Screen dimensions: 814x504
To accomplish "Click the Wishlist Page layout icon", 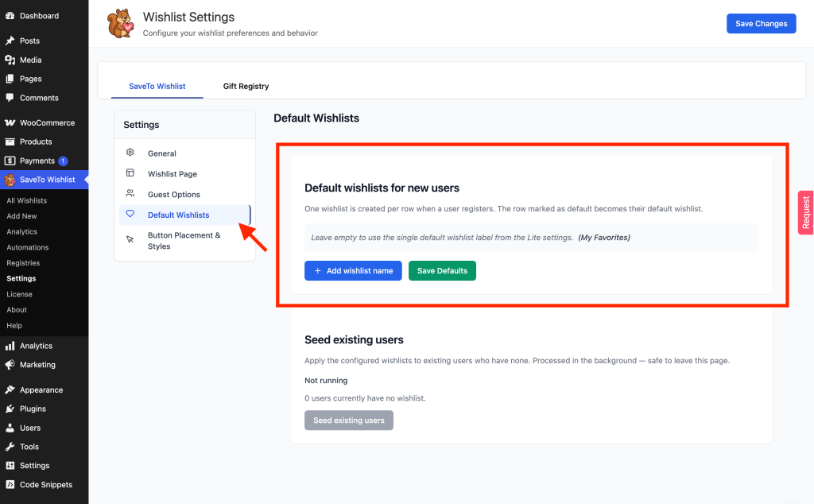I will [130, 173].
